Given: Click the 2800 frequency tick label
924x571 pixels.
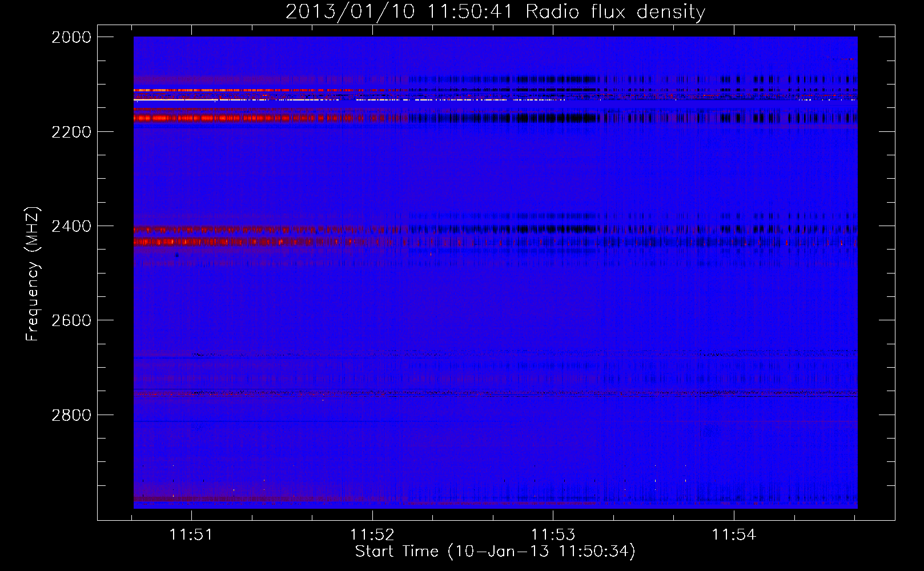Looking at the screenshot, I should click(71, 415).
